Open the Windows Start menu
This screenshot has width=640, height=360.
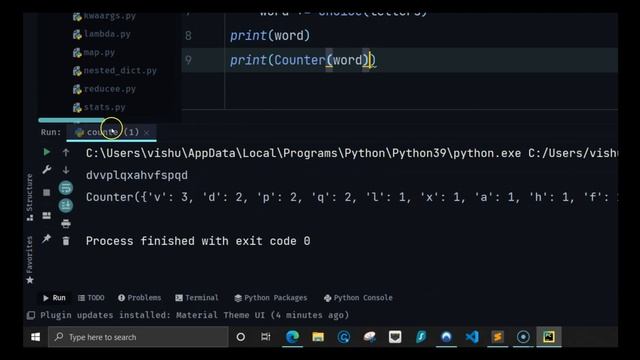click(36, 337)
